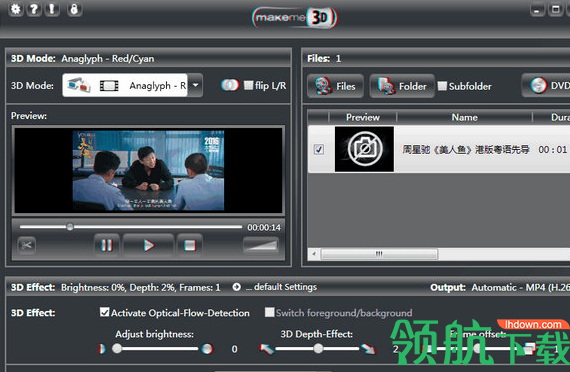
Task: Click the 00:00:14 time readout
Action: click(264, 227)
